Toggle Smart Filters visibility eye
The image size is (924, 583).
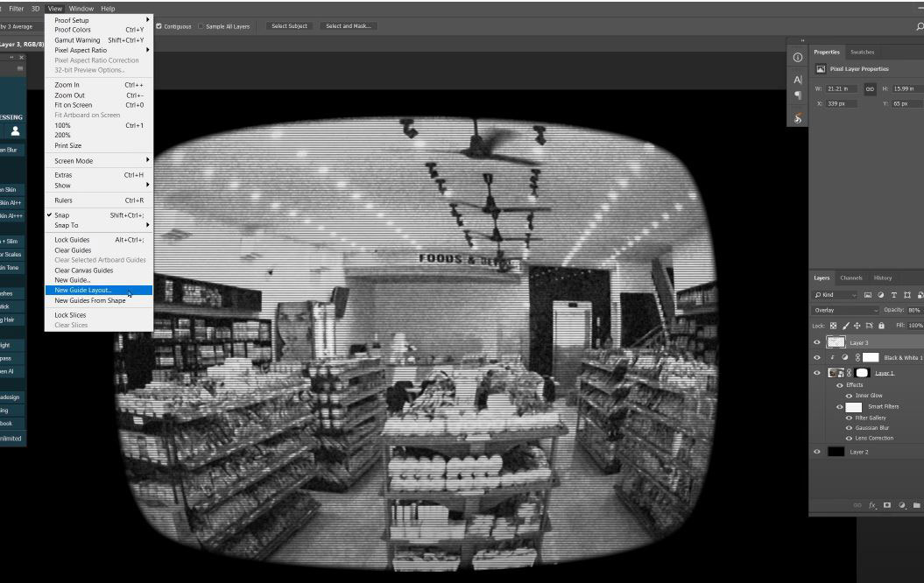840,407
